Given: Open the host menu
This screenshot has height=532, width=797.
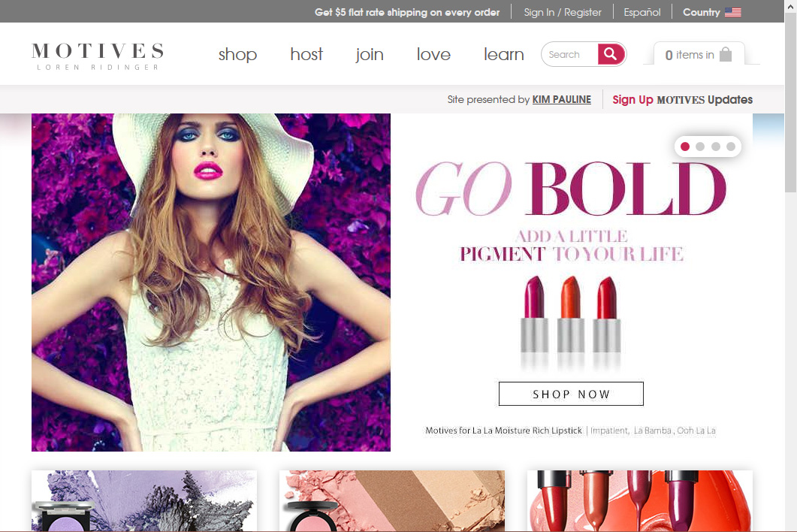Looking at the screenshot, I should point(306,54).
